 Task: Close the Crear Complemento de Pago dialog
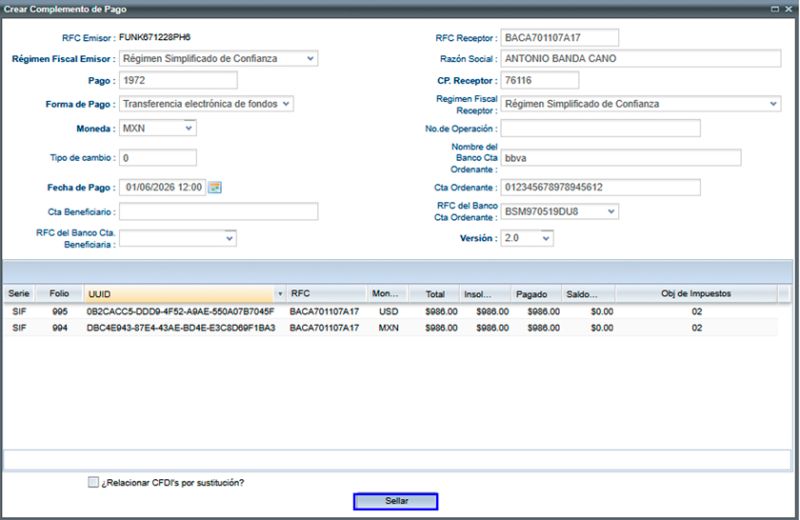[x=788, y=9]
